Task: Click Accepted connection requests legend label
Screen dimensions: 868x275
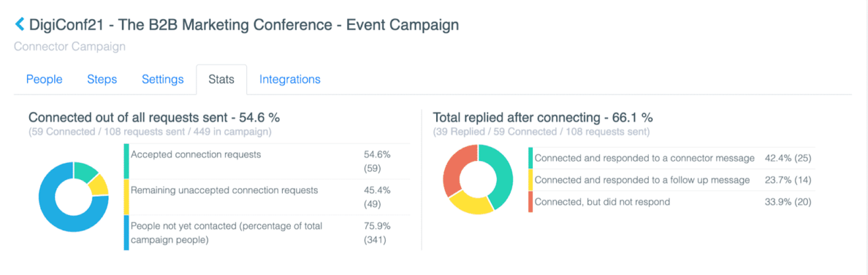Action: tap(196, 155)
